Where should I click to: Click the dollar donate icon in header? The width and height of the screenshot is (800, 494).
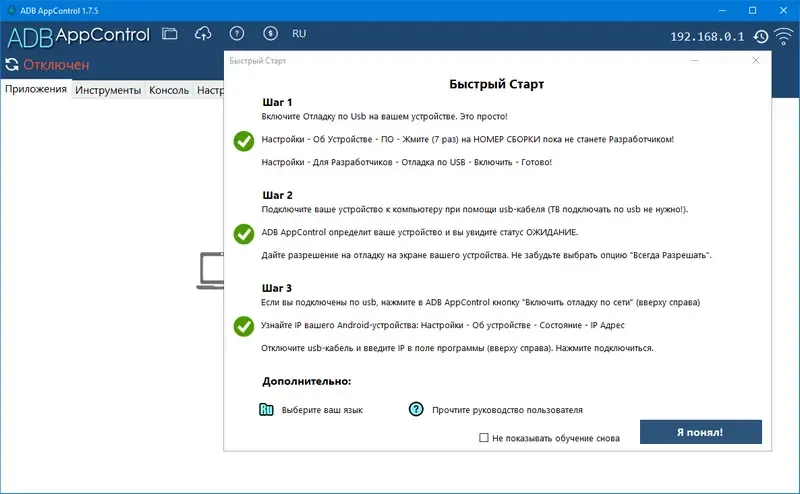pyautogui.click(x=270, y=34)
